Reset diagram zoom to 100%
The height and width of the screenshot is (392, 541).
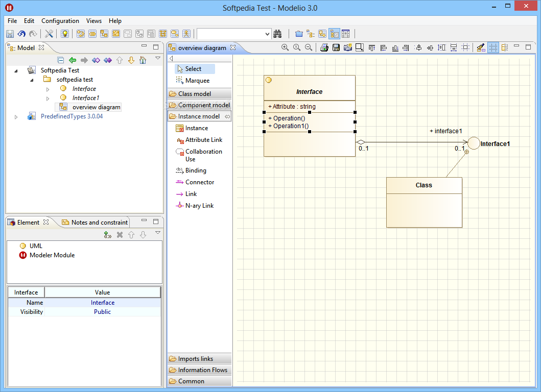coord(297,47)
